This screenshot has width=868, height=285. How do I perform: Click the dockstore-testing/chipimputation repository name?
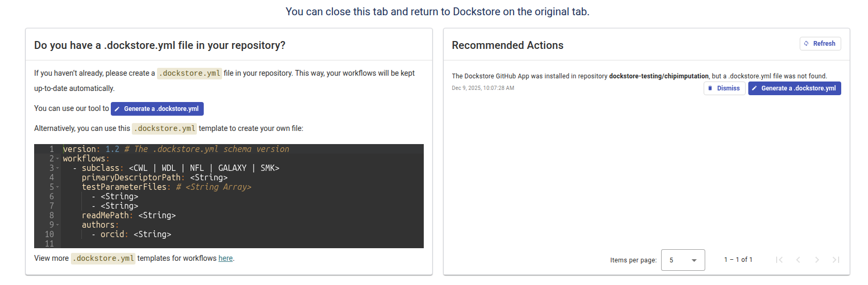tap(658, 76)
